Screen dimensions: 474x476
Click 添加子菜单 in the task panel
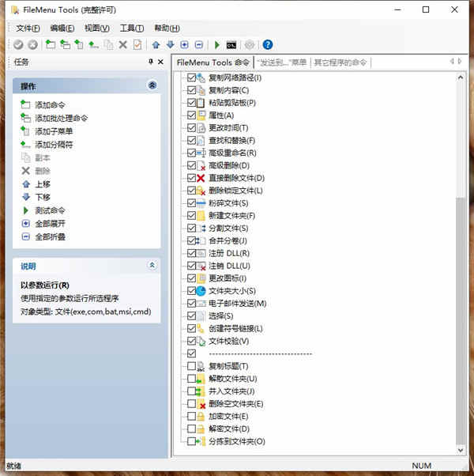(x=54, y=131)
